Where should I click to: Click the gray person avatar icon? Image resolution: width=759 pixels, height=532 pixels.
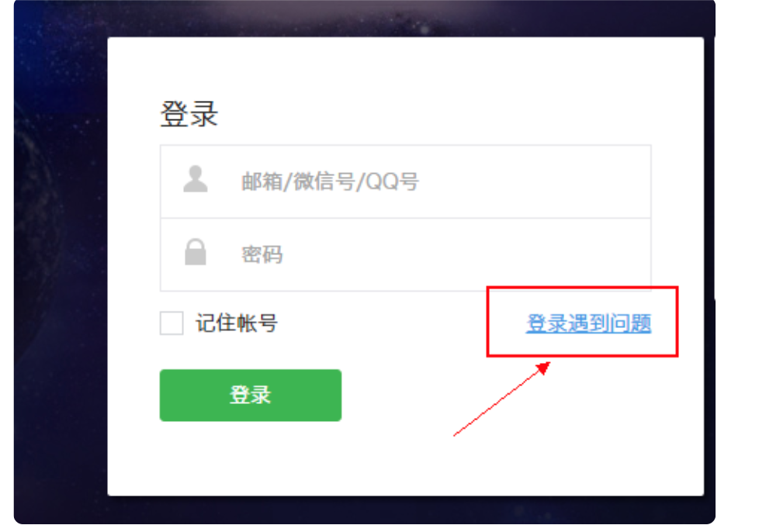(195, 179)
